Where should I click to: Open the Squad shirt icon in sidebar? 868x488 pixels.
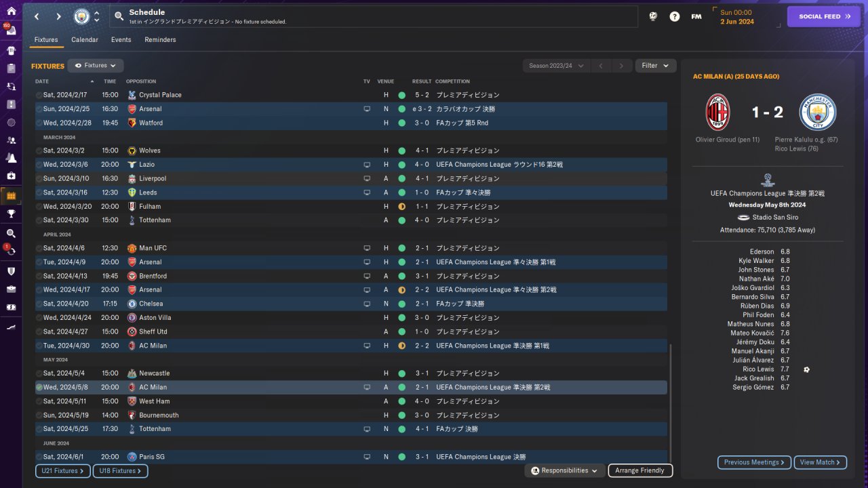pos(11,50)
